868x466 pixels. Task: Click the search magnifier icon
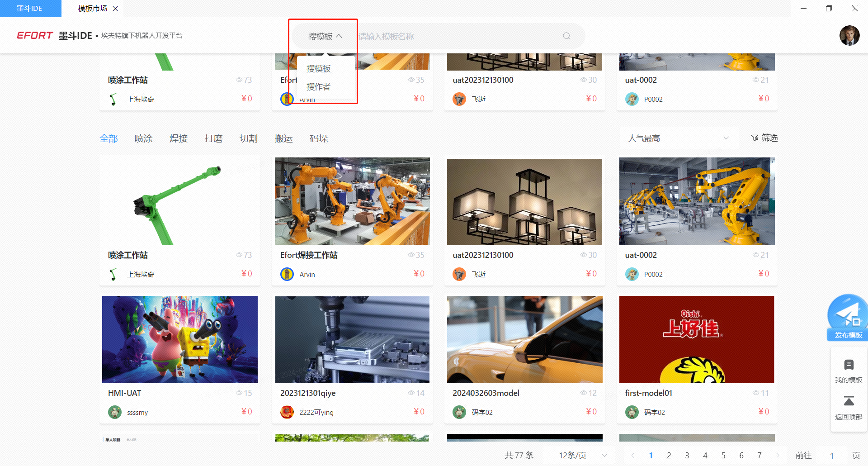pos(566,36)
